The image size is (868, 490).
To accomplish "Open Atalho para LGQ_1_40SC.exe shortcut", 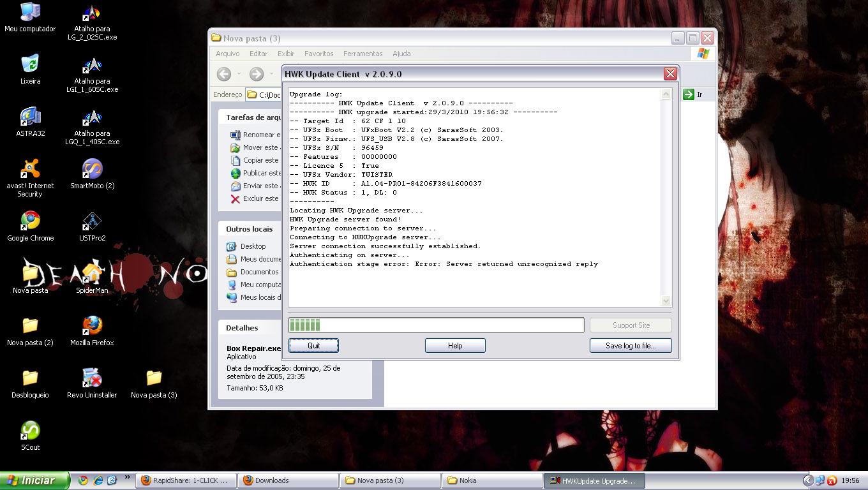I will (x=93, y=126).
